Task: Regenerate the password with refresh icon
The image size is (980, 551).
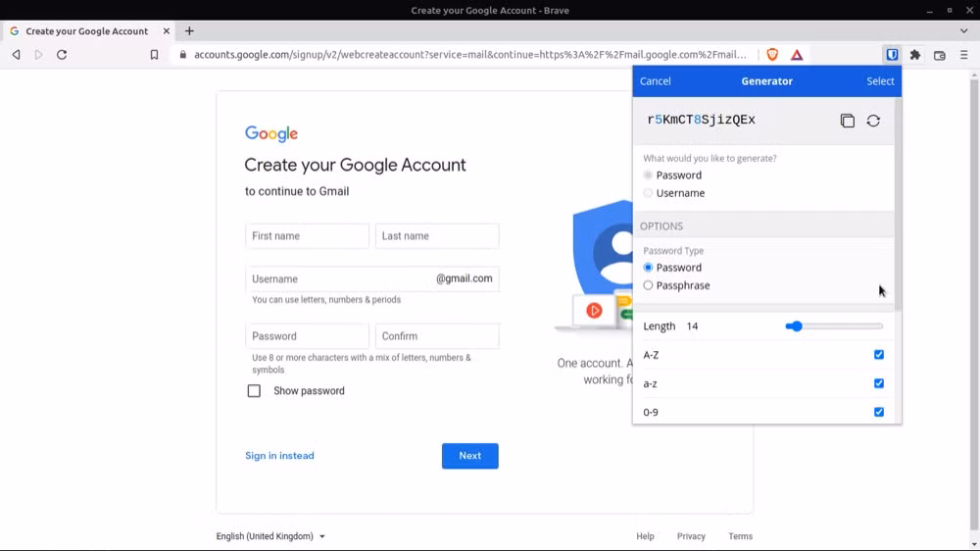Action: (x=873, y=121)
